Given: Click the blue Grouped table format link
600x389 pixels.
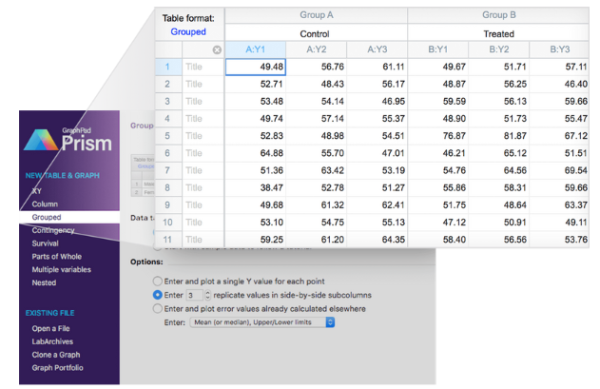Looking at the screenshot, I should click(188, 32).
